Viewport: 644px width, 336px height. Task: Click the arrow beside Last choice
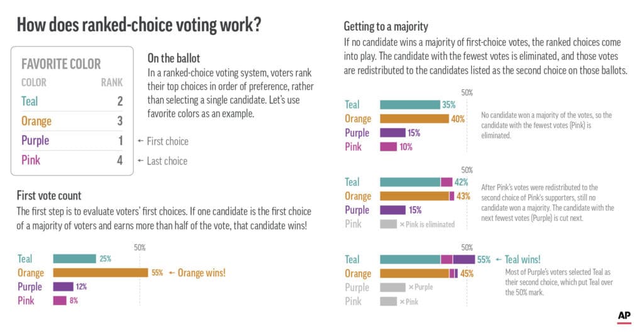click(x=140, y=161)
